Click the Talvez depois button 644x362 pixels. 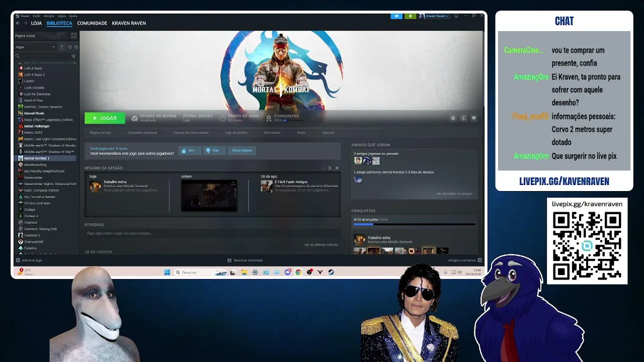click(x=242, y=150)
